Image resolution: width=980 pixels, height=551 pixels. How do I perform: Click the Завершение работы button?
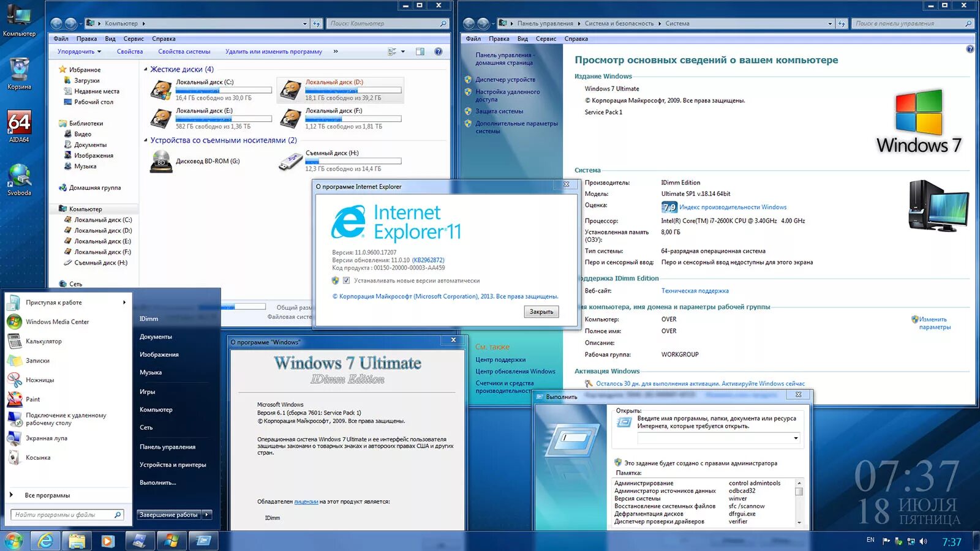click(169, 514)
